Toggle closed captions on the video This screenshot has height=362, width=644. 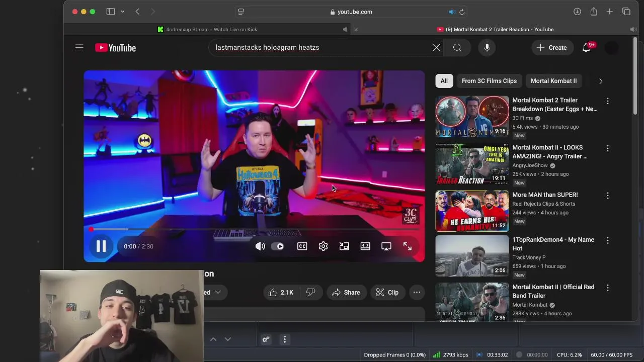[x=302, y=246]
